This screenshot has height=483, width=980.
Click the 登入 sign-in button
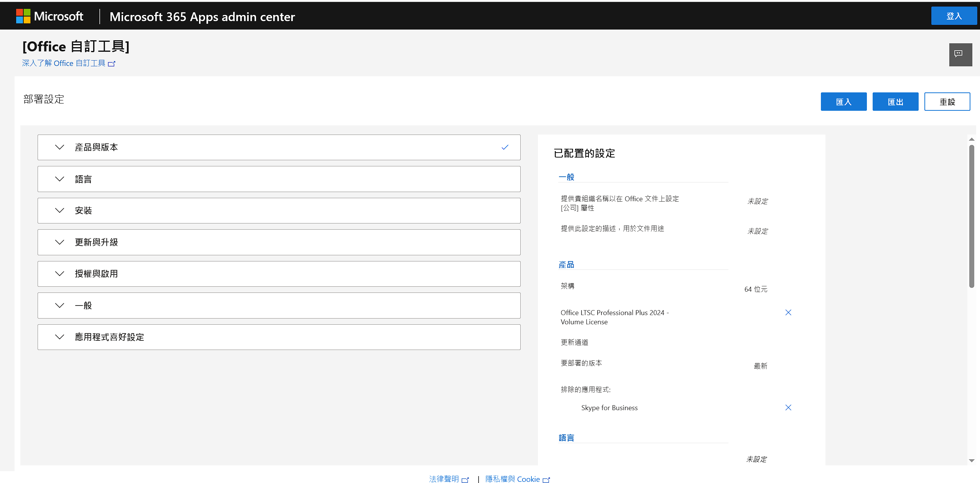(954, 16)
